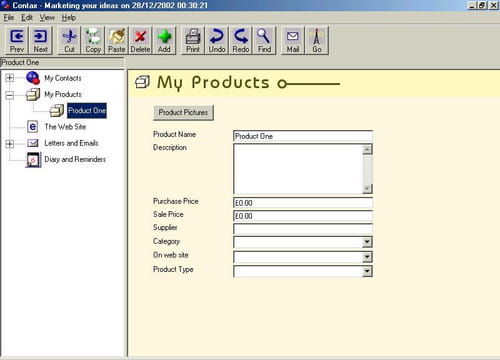
Task: Select My Products in the tree
Action: 63,94
